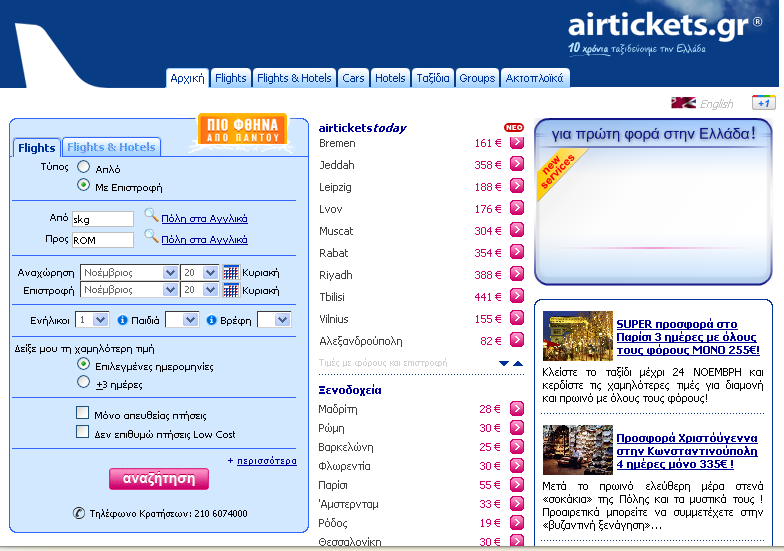
Task: Click the pink arrow next to Leipzig
Action: tap(517, 186)
